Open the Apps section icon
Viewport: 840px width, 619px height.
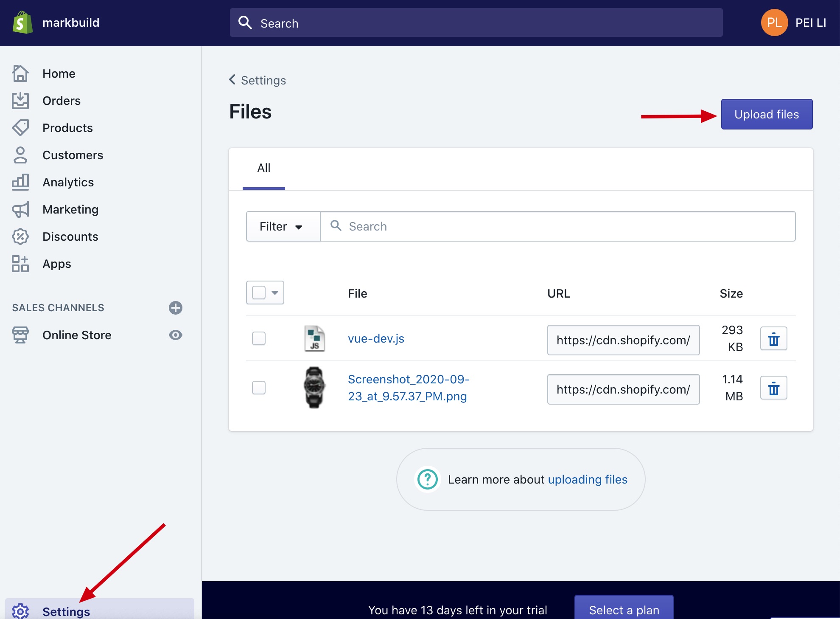tap(20, 264)
